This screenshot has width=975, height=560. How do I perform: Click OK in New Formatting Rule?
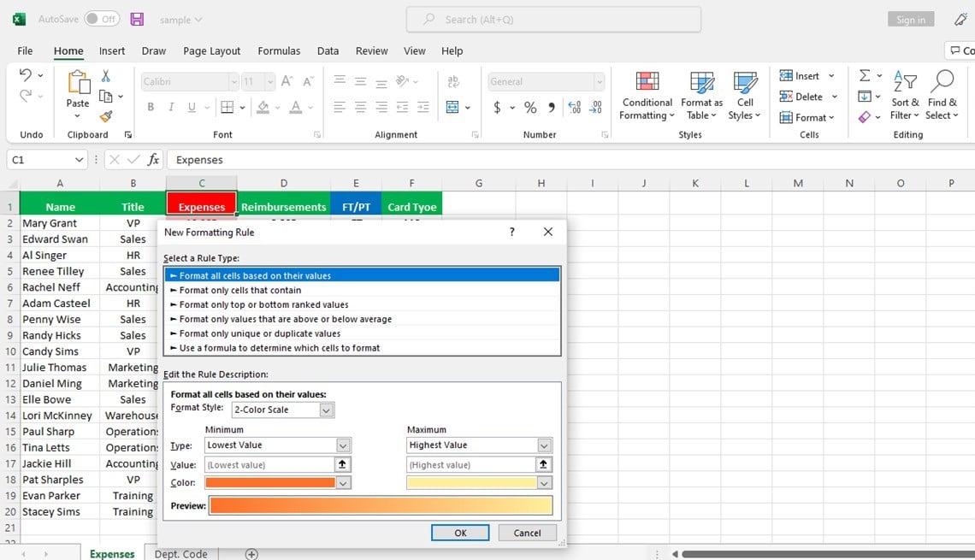(460, 533)
